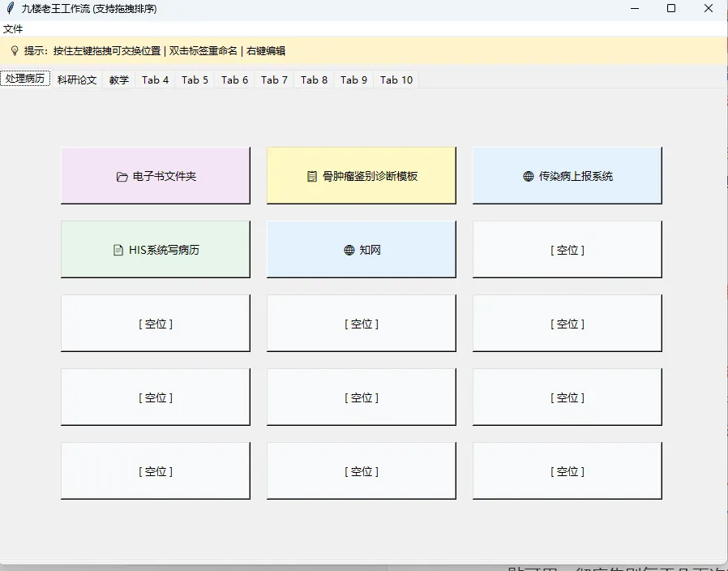Screen dimensions: 728x571
Task: Click the folder icon on 电子书文件夹
Action: (x=122, y=177)
